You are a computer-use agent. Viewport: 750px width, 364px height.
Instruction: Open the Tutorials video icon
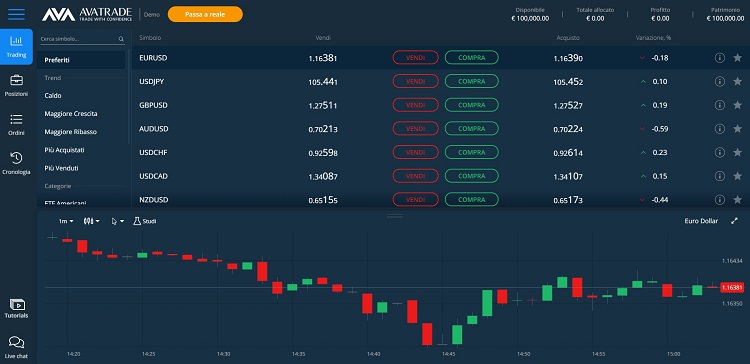17,304
